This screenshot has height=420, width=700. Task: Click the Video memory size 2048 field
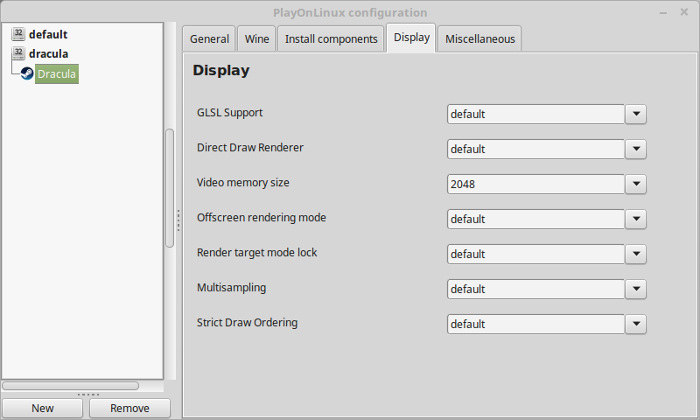pyautogui.click(x=536, y=184)
